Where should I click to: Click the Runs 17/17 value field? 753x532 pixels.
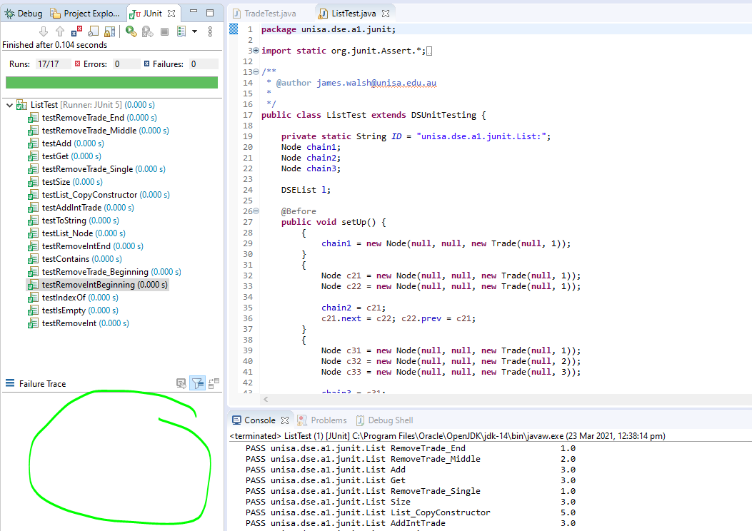(51, 64)
